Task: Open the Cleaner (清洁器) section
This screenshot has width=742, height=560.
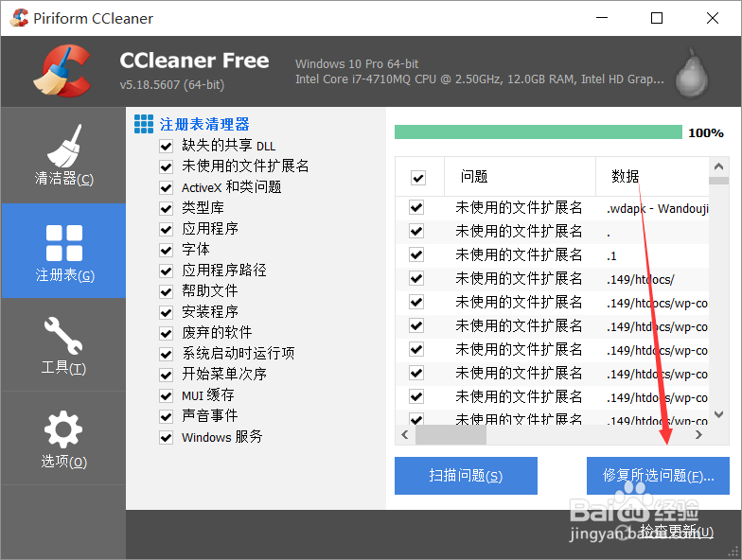Action: tap(63, 155)
